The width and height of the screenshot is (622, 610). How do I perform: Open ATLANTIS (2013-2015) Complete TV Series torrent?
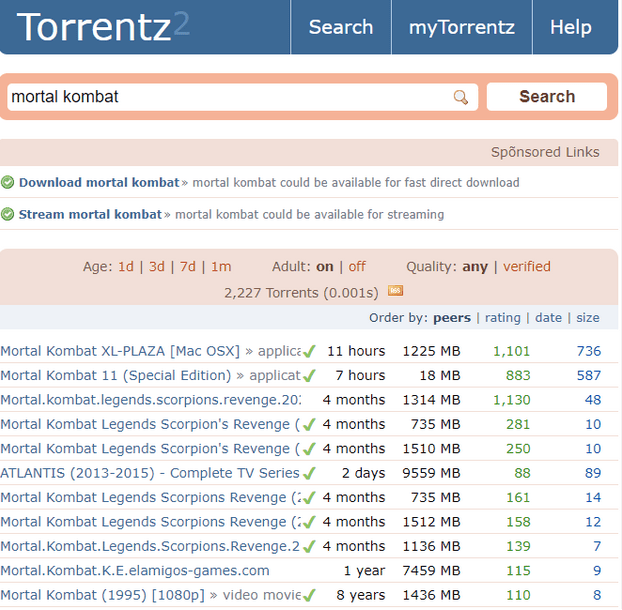point(150,473)
